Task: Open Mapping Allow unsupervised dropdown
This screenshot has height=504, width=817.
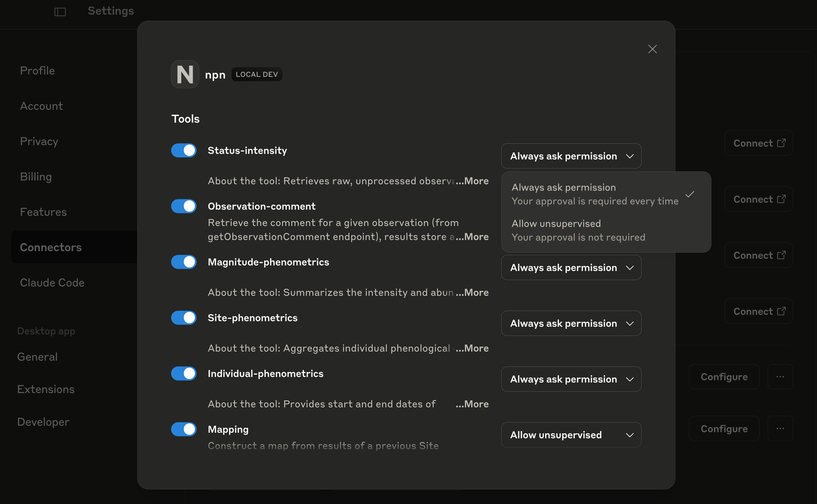Action: [x=571, y=435]
